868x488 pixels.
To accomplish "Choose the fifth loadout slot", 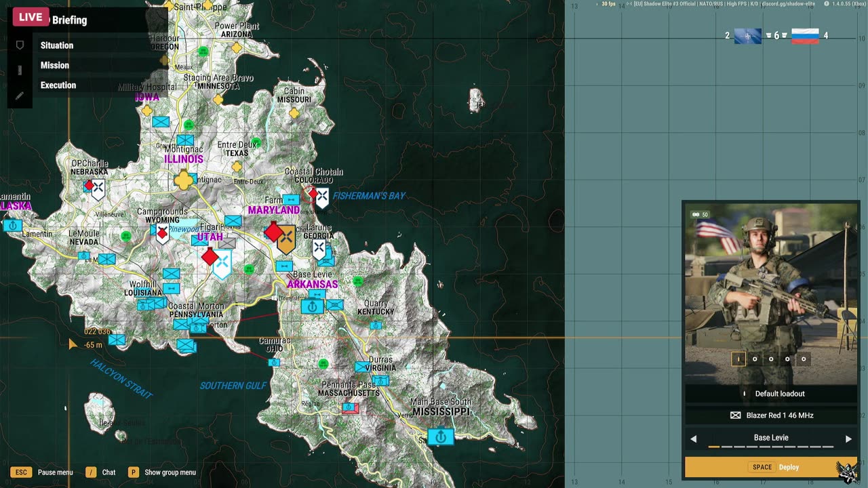I will tap(804, 359).
